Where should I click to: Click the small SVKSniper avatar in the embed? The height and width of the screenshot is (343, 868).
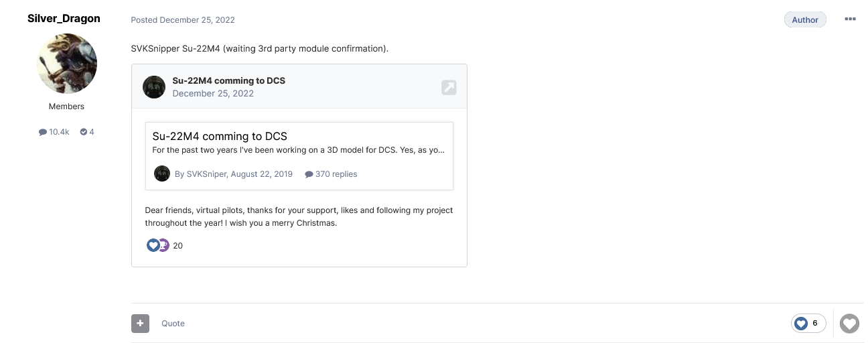(x=162, y=174)
